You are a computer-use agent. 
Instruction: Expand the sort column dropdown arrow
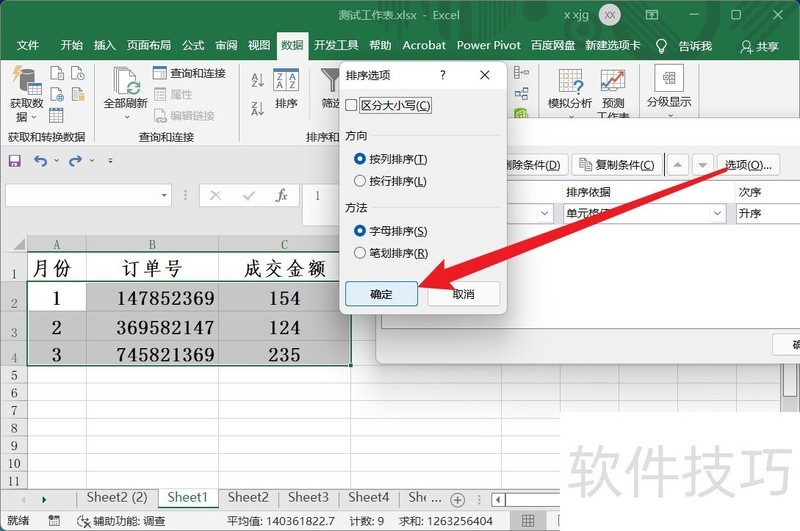click(x=544, y=213)
